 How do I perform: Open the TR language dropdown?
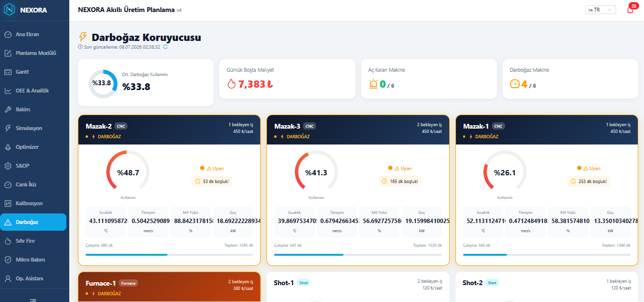point(600,10)
